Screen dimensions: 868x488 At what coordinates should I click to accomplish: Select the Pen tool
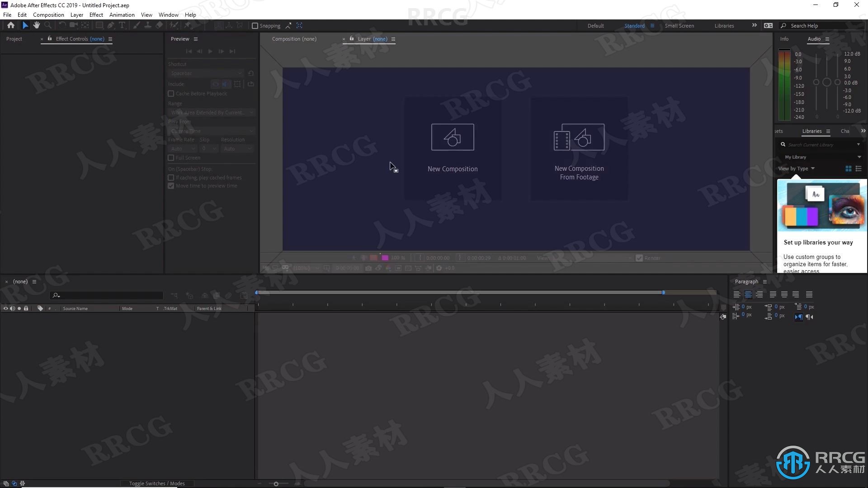pyautogui.click(x=111, y=26)
